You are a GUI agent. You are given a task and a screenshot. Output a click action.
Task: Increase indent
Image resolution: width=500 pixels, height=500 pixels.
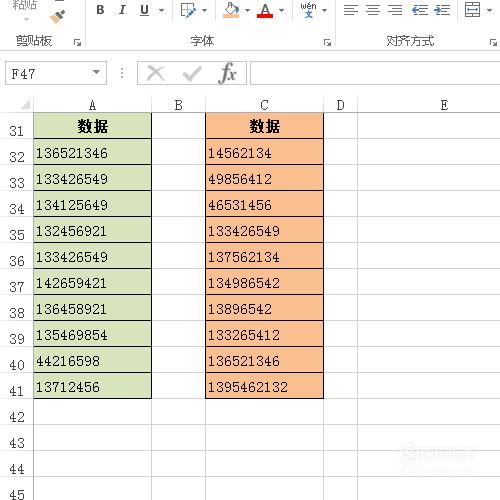pos(442,10)
